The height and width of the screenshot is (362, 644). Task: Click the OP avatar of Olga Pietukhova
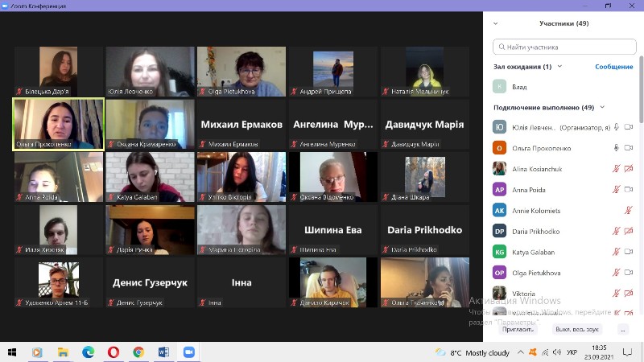[499, 273]
